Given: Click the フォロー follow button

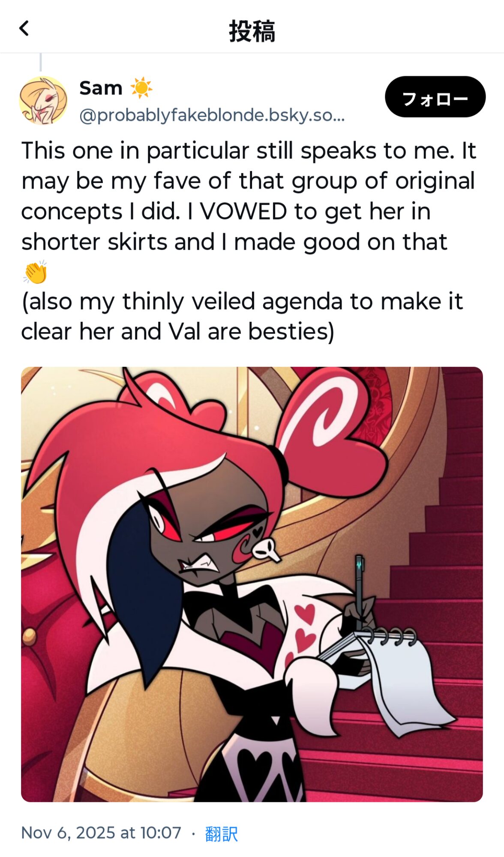Looking at the screenshot, I should click(435, 97).
